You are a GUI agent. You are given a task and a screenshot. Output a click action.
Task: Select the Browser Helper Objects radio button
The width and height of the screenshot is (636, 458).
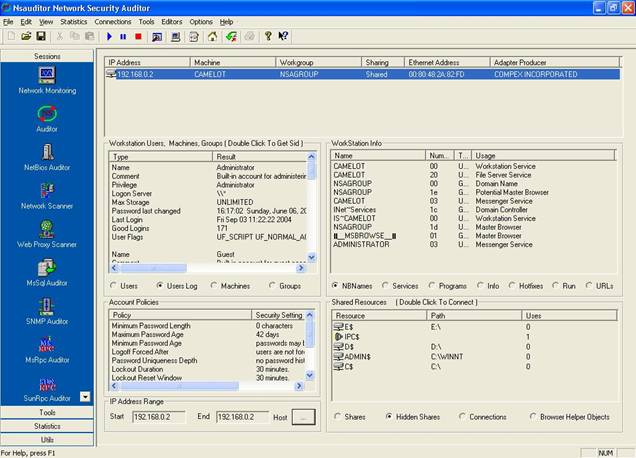click(x=533, y=417)
